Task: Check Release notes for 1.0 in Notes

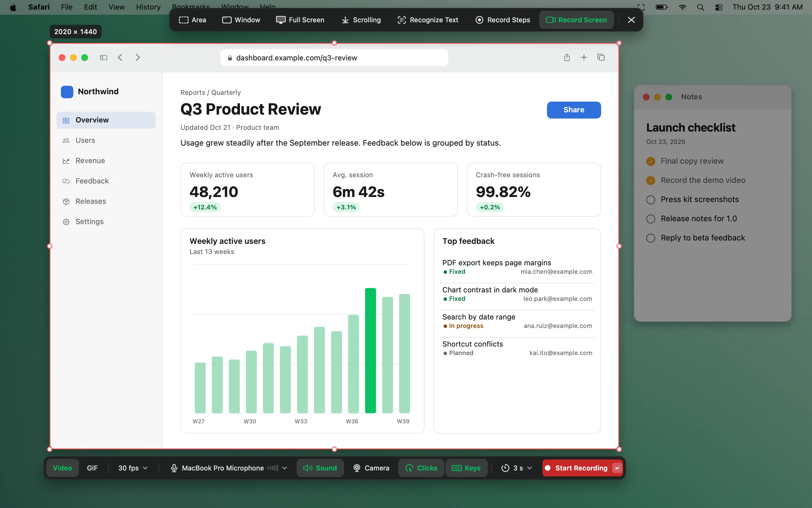Action: [x=651, y=219]
